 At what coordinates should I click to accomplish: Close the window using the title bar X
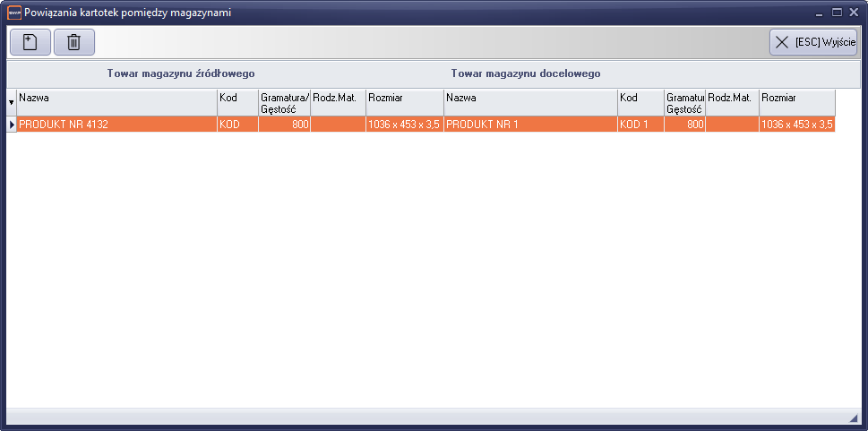click(x=854, y=13)
